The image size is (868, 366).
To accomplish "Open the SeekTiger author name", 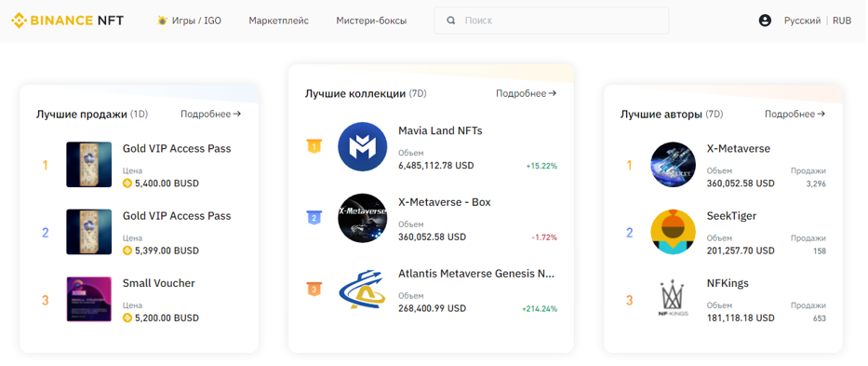I will click(x=731, y=216).
